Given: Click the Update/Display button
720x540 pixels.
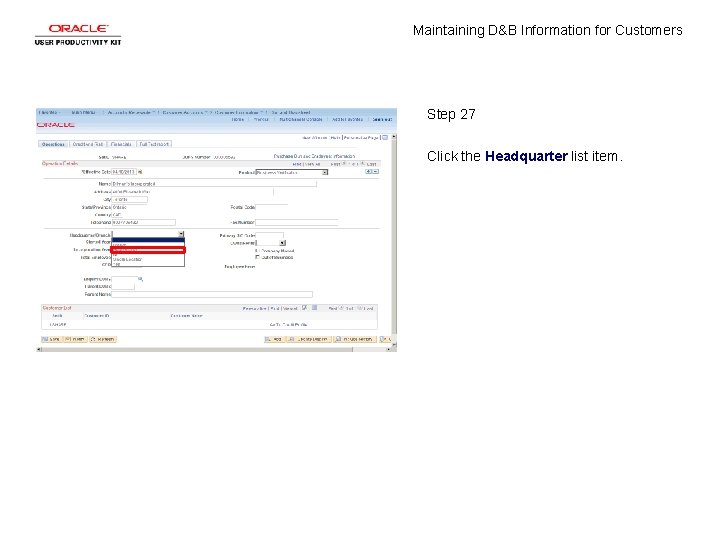Looking at the screenshot, I should click(x=309, y=339).
